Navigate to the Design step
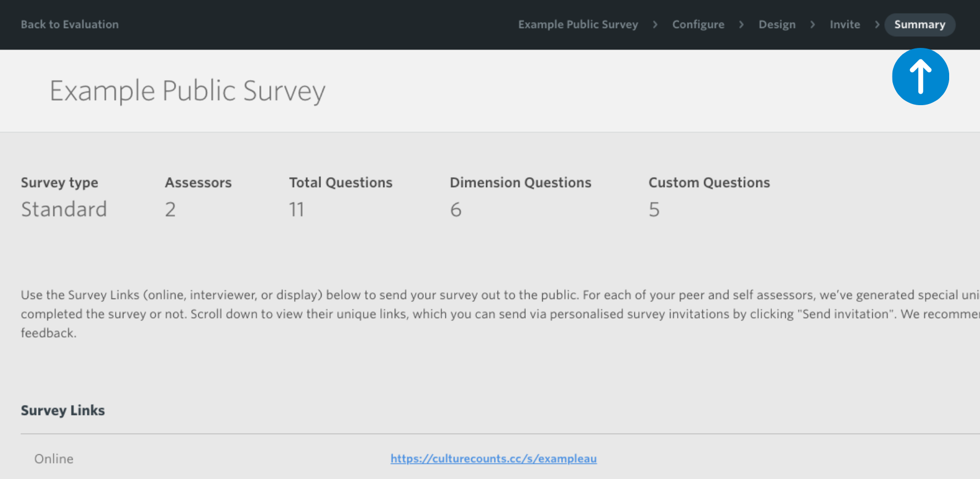The width and height of the screenshot is (980, 479). click(x=776, y=25)
